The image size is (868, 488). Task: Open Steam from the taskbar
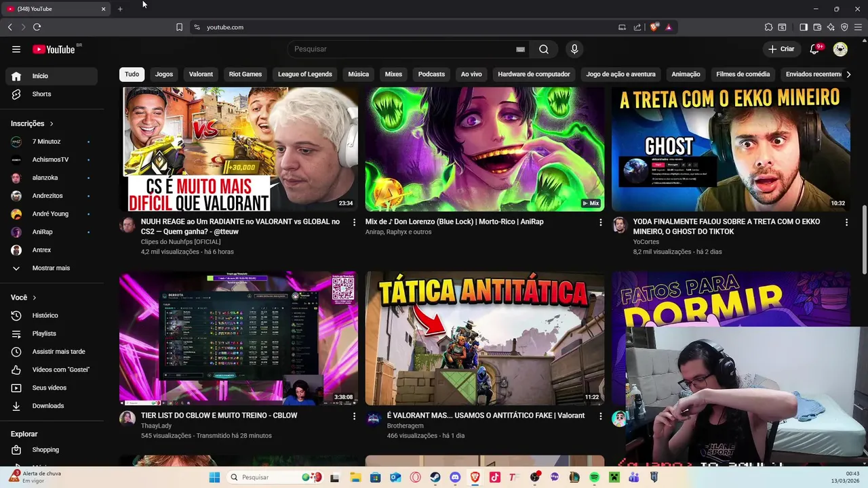[435, 477]
